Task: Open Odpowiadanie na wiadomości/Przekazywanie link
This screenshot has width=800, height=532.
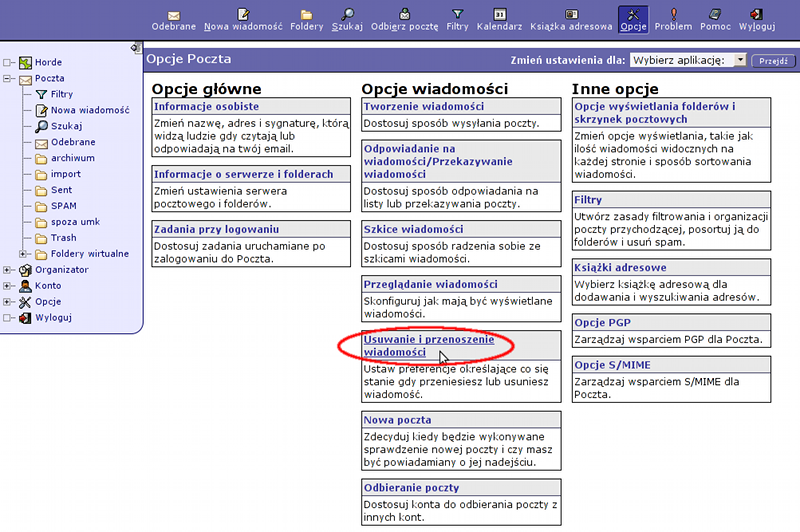Action: [438, 161]
